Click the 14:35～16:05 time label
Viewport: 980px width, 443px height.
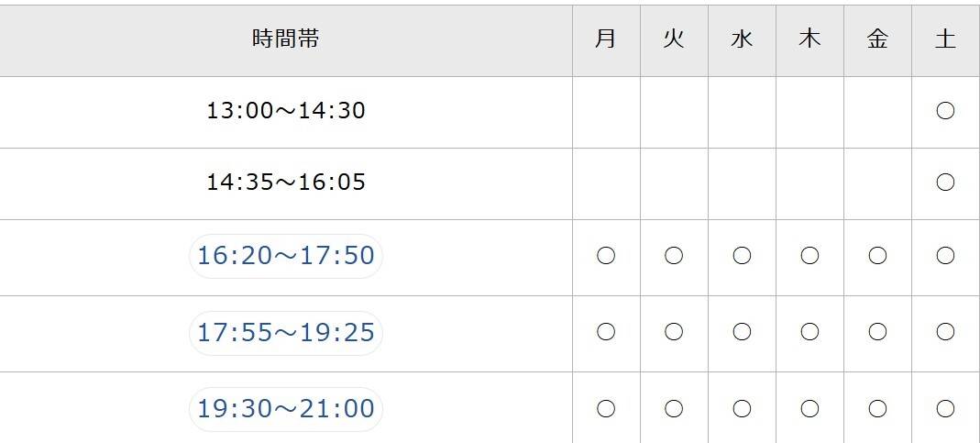click(x=286, y=183)
